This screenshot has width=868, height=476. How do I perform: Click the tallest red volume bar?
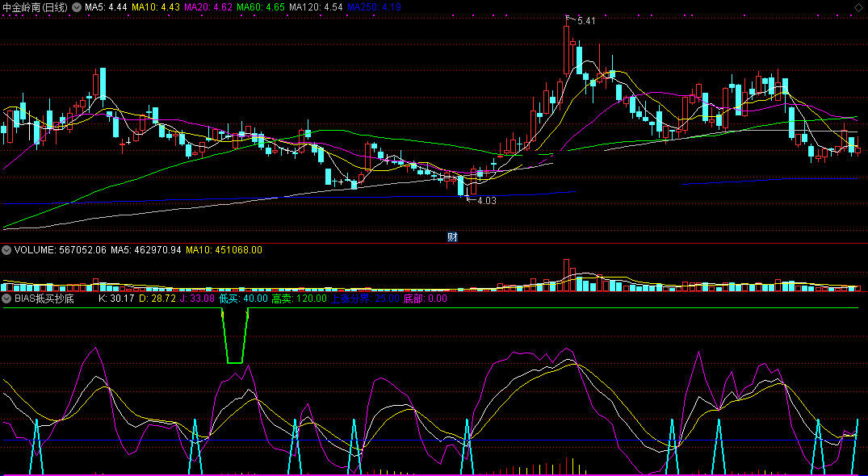566,275
